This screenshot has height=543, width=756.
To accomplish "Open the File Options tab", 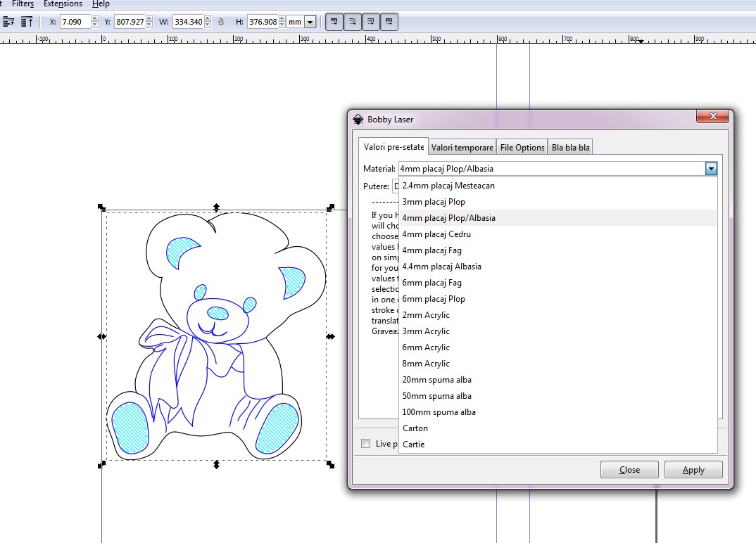I will coord(522,147).
